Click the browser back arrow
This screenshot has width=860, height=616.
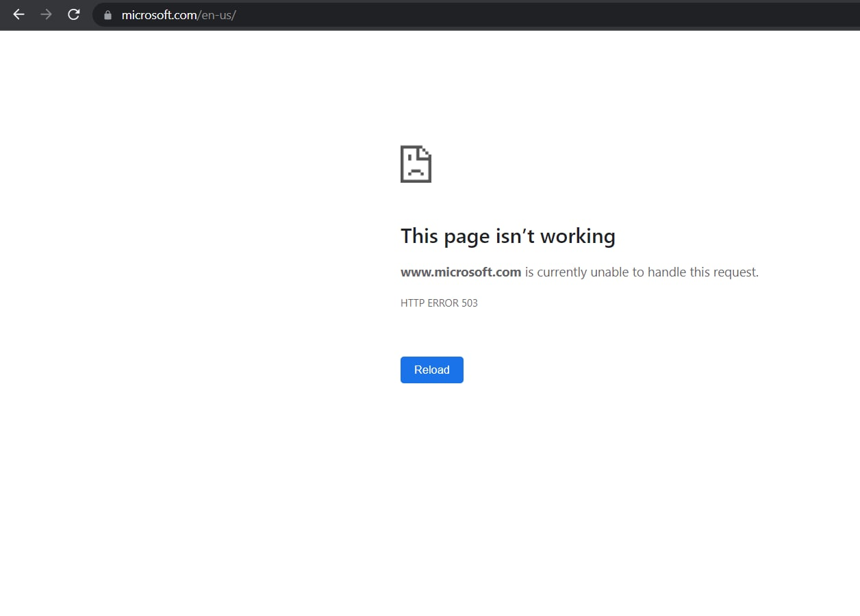pos(18,14)
